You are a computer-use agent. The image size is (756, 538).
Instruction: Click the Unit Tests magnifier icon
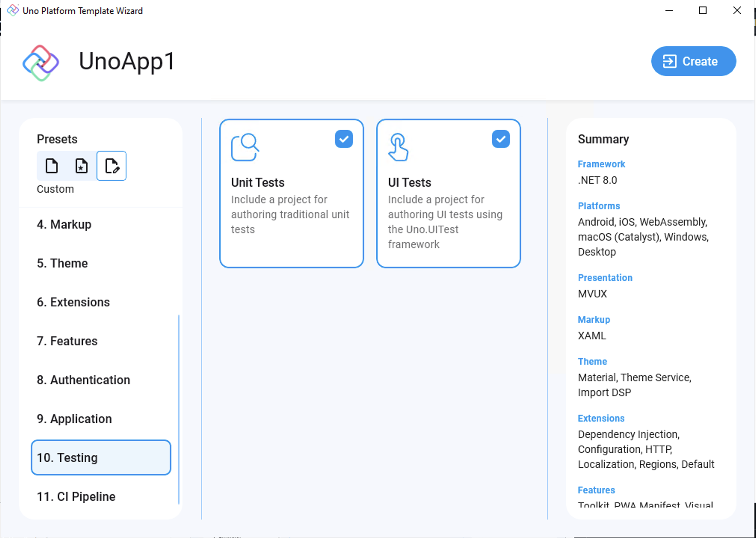[245, 147]
